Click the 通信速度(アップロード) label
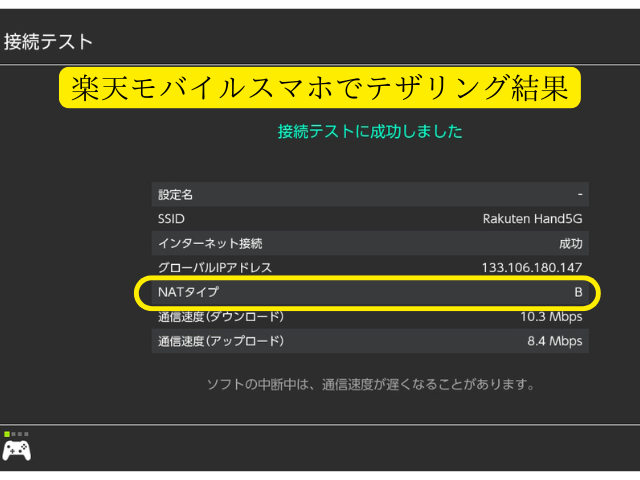Image resolution: width=640 pixels, height=480 pixels. (221, 341)
